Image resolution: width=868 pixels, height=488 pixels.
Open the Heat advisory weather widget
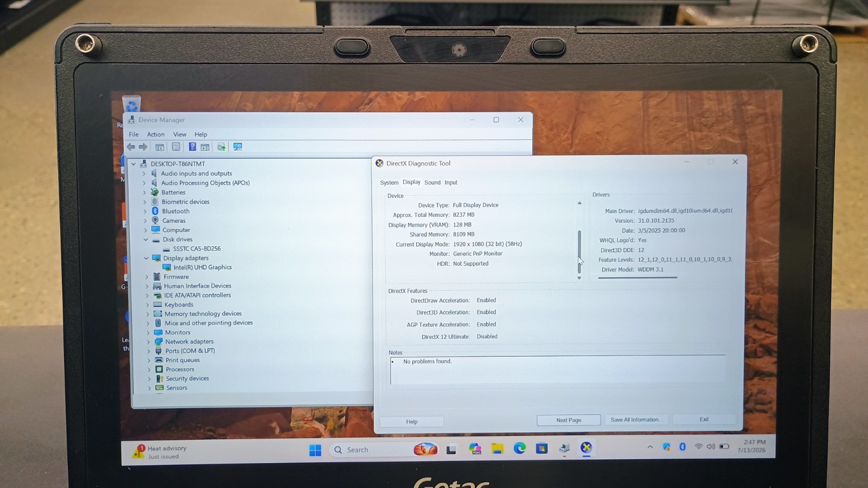tap(160, 452)
